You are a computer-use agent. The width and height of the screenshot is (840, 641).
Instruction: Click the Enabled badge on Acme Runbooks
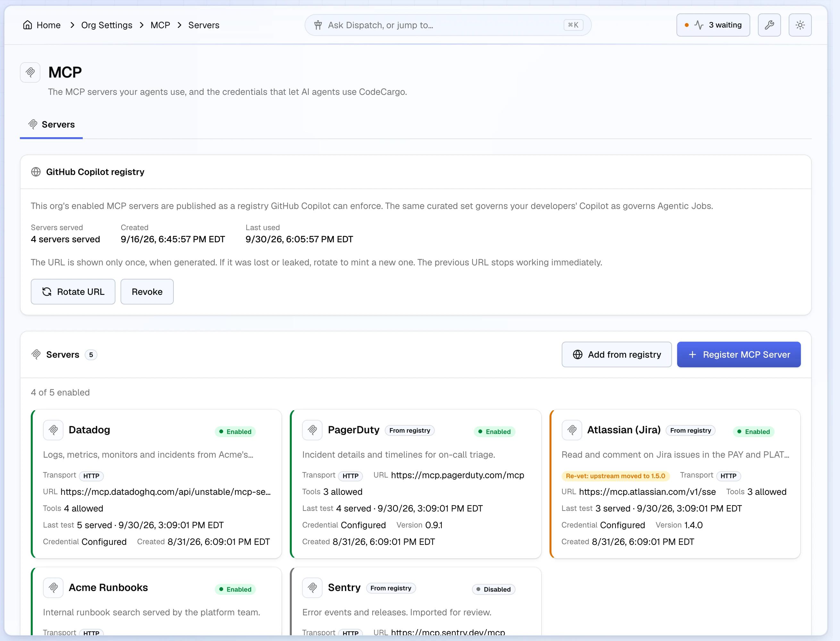[235, 589]
